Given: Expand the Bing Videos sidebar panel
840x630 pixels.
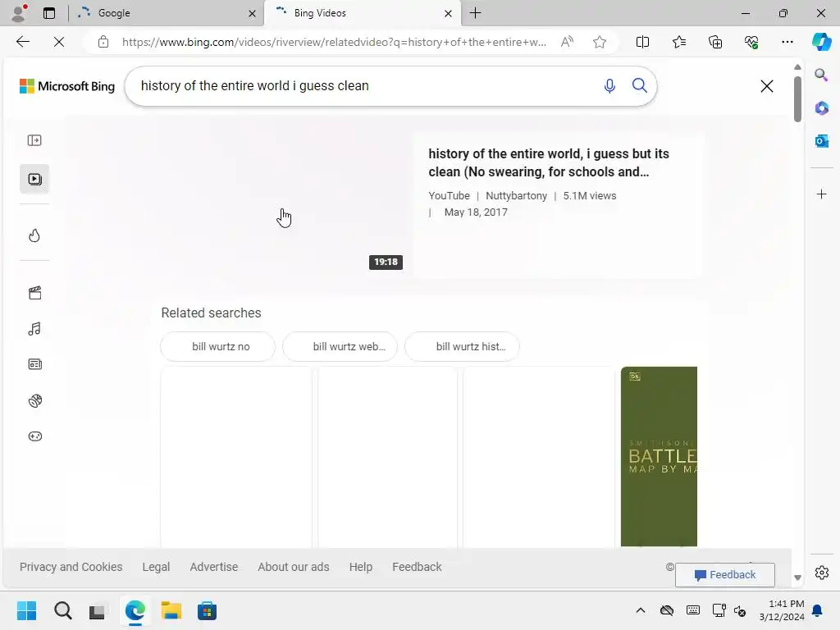Looking at the screenshot, I should 34,140.
